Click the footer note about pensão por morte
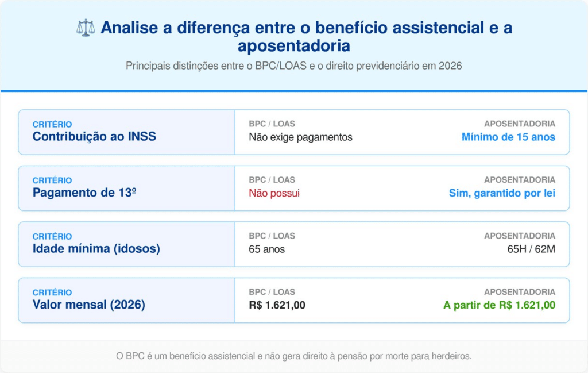The width and height of the screenshot is (588, 373). [293, 356]
